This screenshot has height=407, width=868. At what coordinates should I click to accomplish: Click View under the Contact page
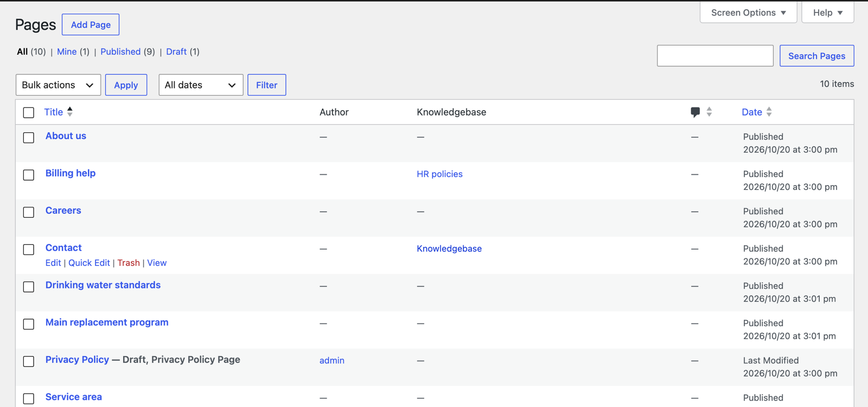point(157,263)
